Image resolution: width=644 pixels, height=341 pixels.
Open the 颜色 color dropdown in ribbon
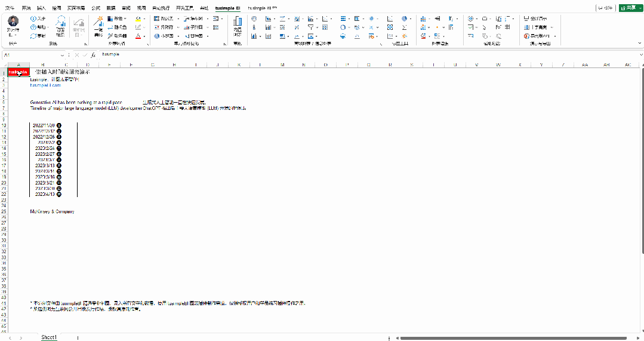117,19
